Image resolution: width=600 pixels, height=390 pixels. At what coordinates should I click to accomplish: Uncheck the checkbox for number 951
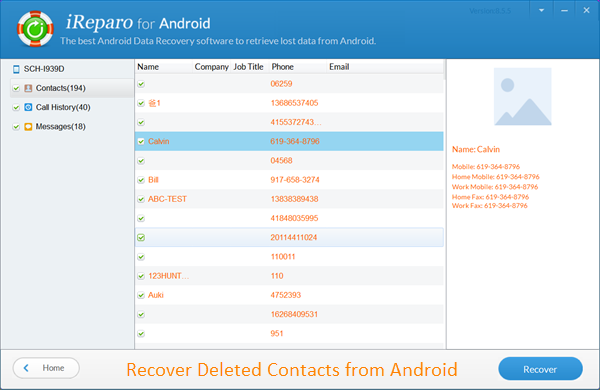tap(141, 334)
